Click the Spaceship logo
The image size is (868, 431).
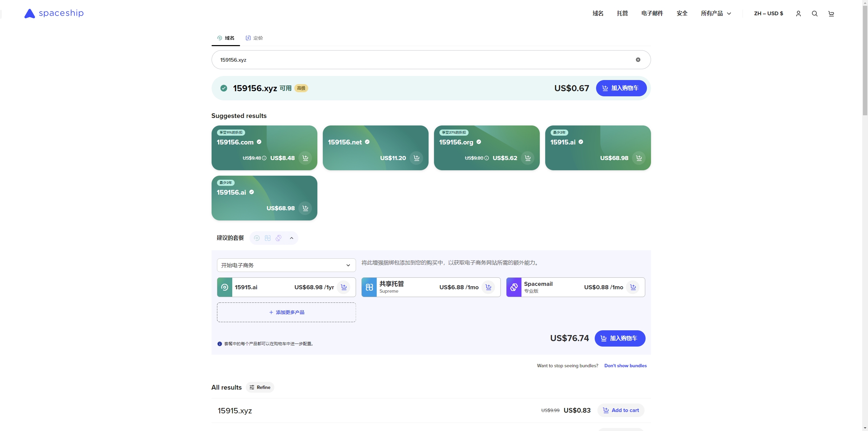tap(54, 13)
